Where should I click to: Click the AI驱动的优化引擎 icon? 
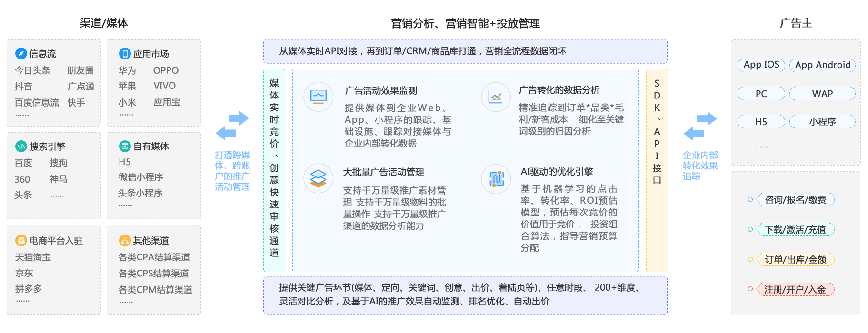click(496, 179)
